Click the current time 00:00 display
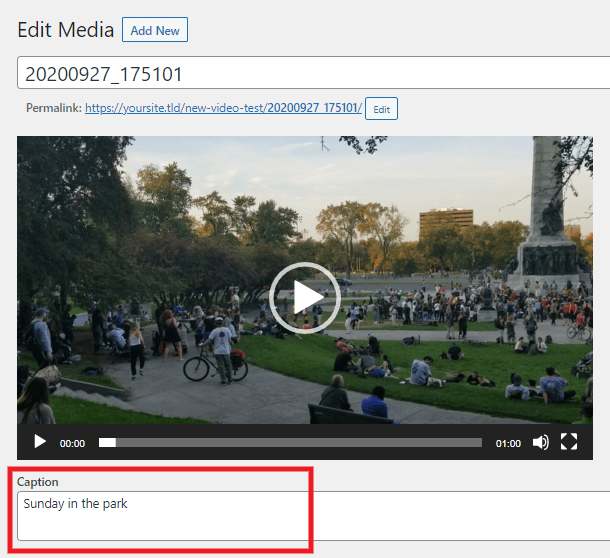 pos(72,443)
